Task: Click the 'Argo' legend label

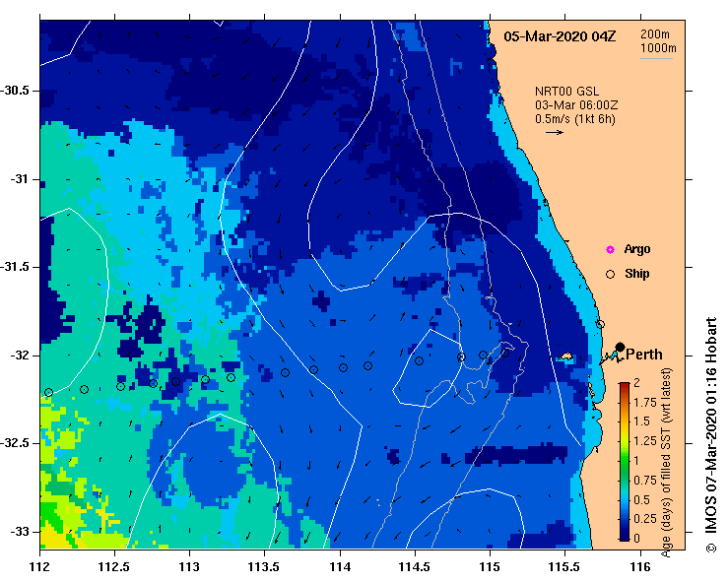Action: (637, 249)
